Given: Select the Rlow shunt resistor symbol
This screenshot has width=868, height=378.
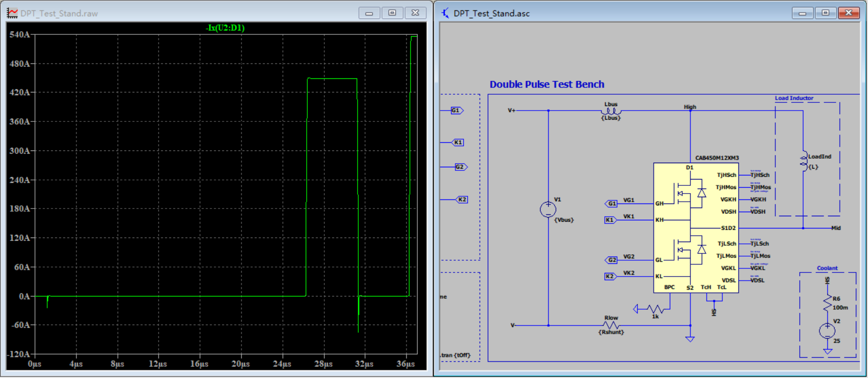Looking at the screenshot, I should pos(611,325).
